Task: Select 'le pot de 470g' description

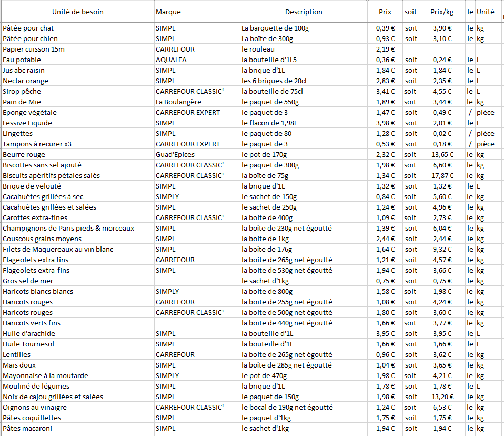Action: click(x=304, y=376)
